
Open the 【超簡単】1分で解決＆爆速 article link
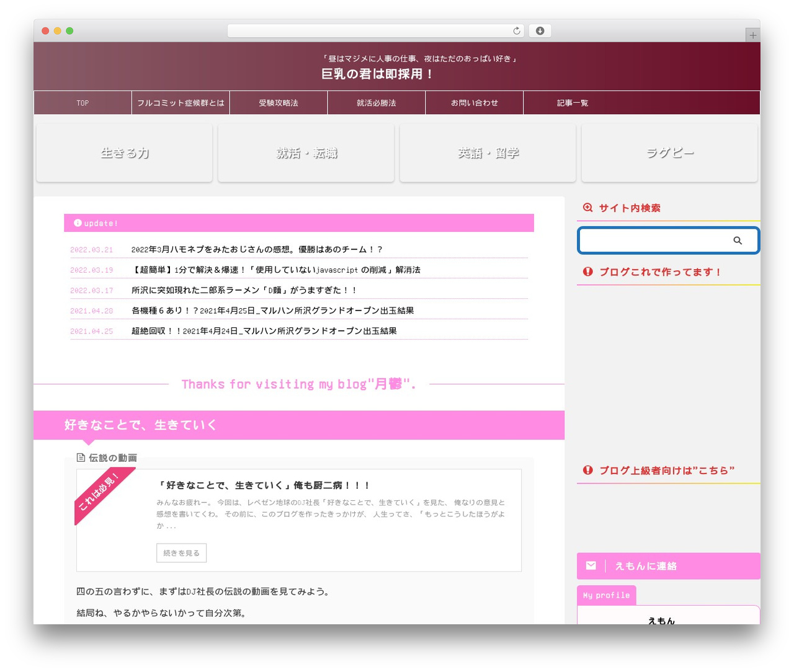(276, 270)
